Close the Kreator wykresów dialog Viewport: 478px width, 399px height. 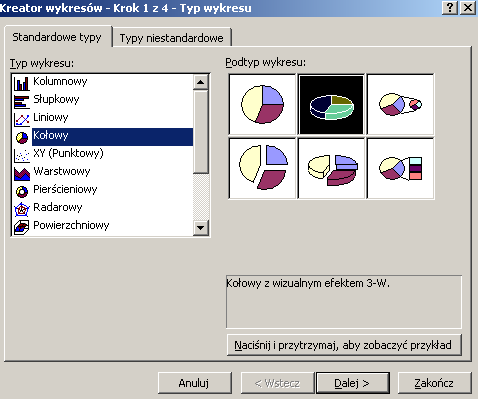pos(468,7)
